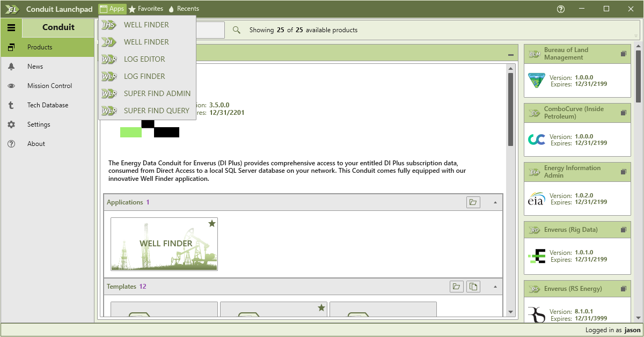Pop out Energy Information Admin card
Viewport: 644px width, 337px height.
click(x=623, y=172)
